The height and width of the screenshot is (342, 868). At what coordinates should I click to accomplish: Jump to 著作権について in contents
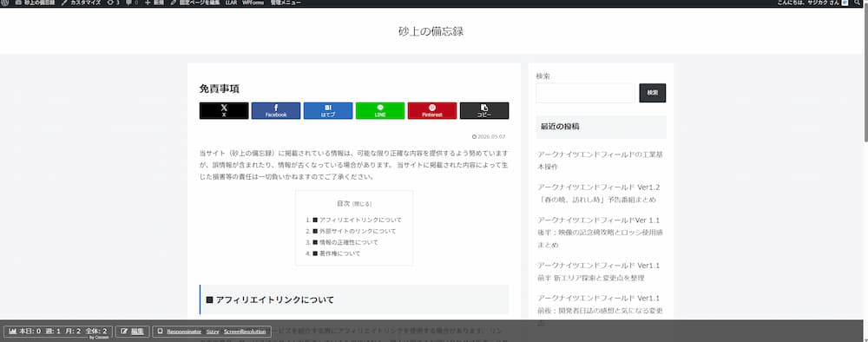pos(337,253)
